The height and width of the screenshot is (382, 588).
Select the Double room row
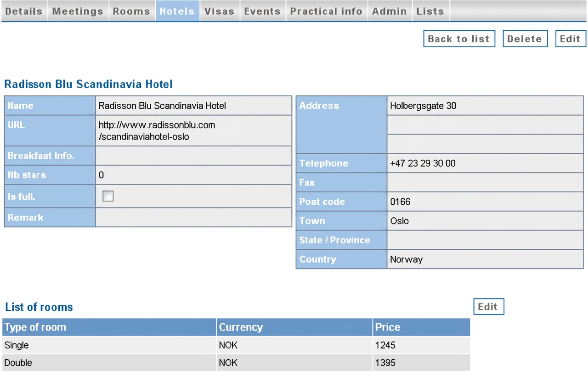click(x=236, y=363)
